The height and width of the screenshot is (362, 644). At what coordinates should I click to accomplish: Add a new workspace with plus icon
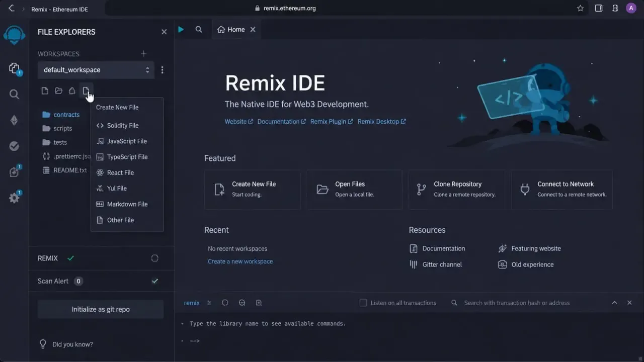(143, 54)
